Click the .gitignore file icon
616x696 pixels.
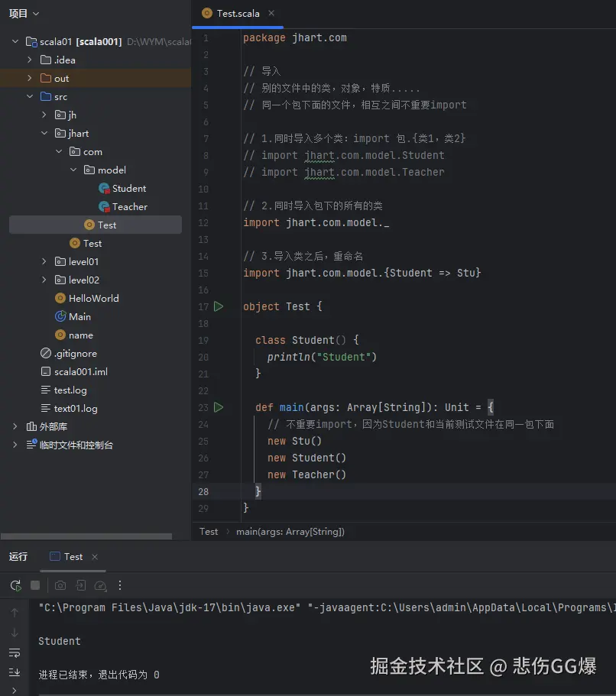tap(46, 353)
